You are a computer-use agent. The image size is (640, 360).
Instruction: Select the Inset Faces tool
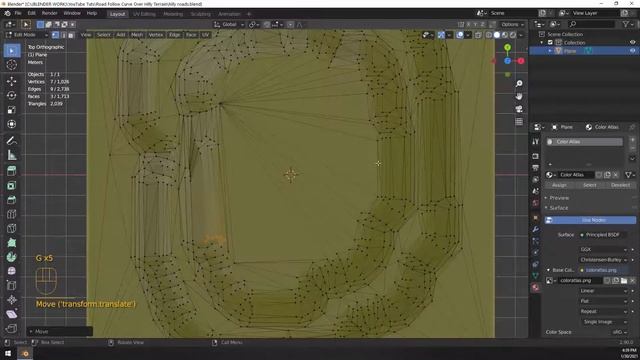[12, 186]
